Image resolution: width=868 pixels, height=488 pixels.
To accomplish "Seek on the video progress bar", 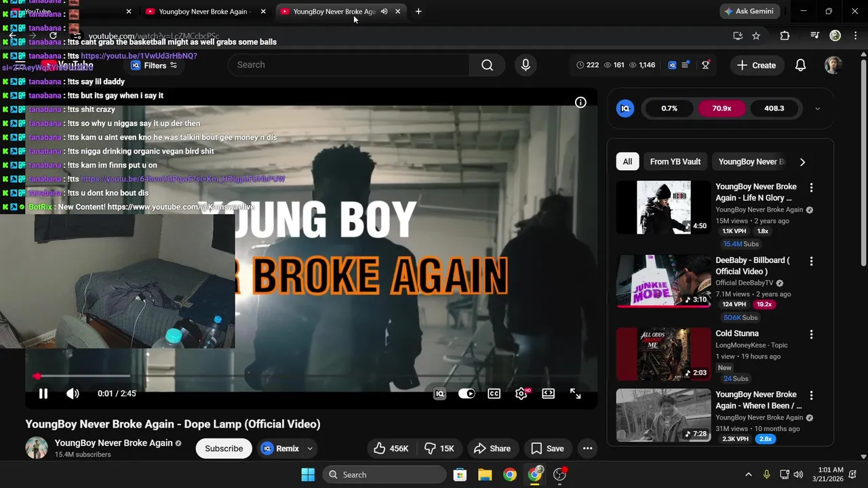I will click(311, 375).
